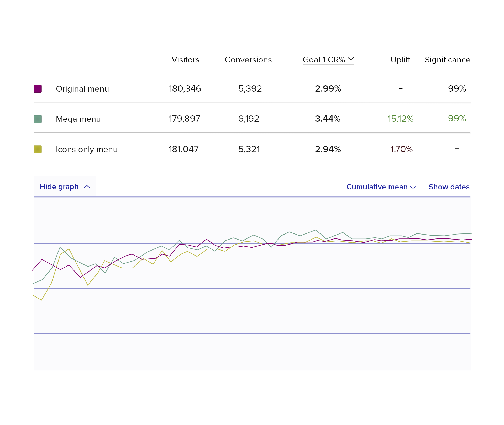The width and height of the screenshot is (504, 425).
Task: Click the Visitors column header
Action: pyautogui.click(x=185, y=60)
